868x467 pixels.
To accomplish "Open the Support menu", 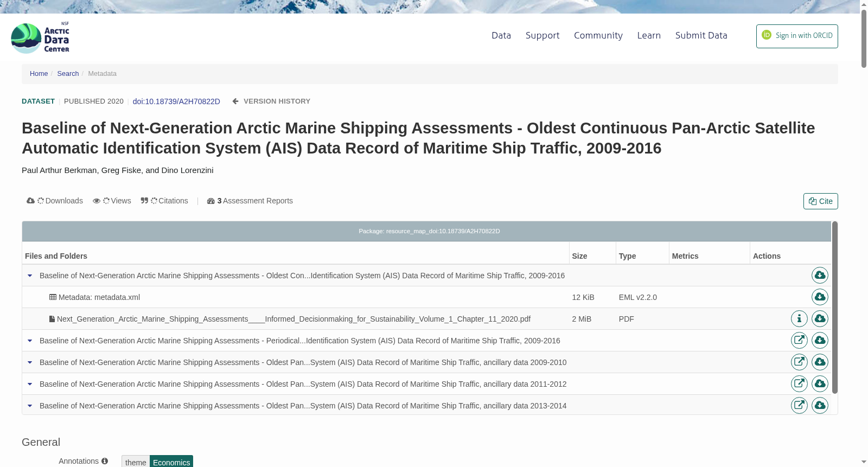I will (542, 35).
